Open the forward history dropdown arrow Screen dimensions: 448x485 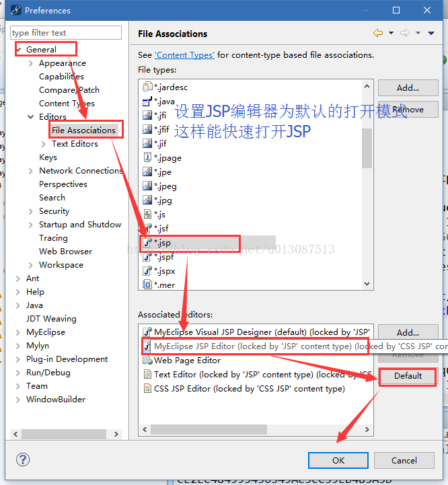[x=418, y=33]
